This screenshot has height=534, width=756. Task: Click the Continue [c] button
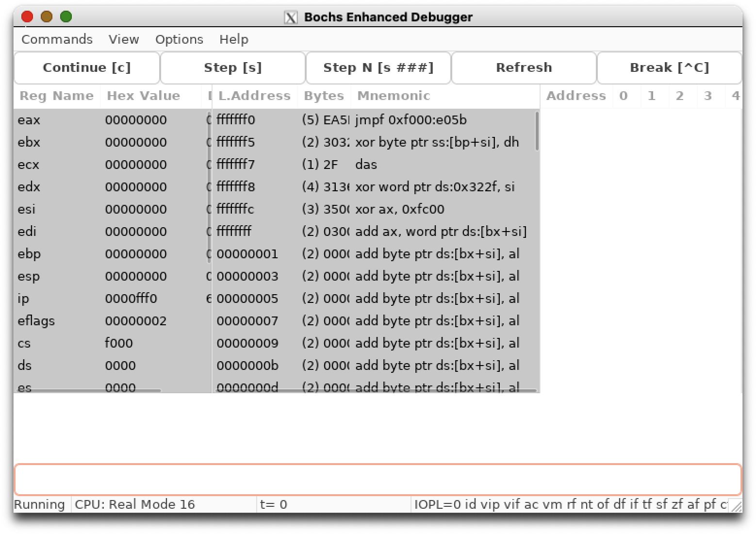87,67
